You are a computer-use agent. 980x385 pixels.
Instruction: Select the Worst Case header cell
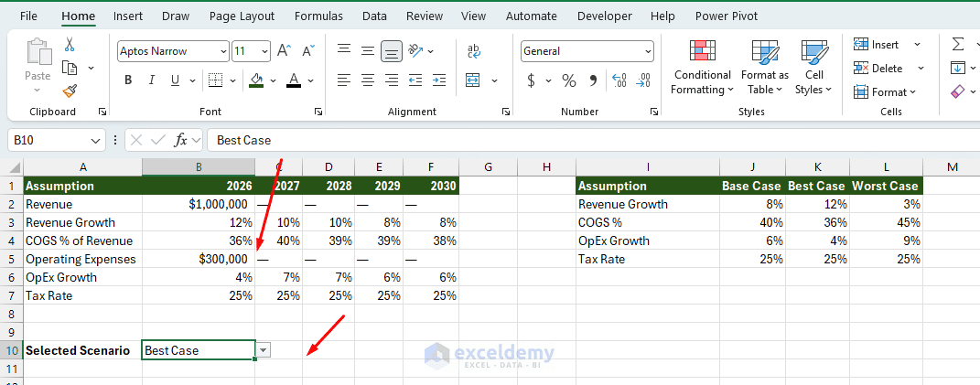tap(886, 186)
